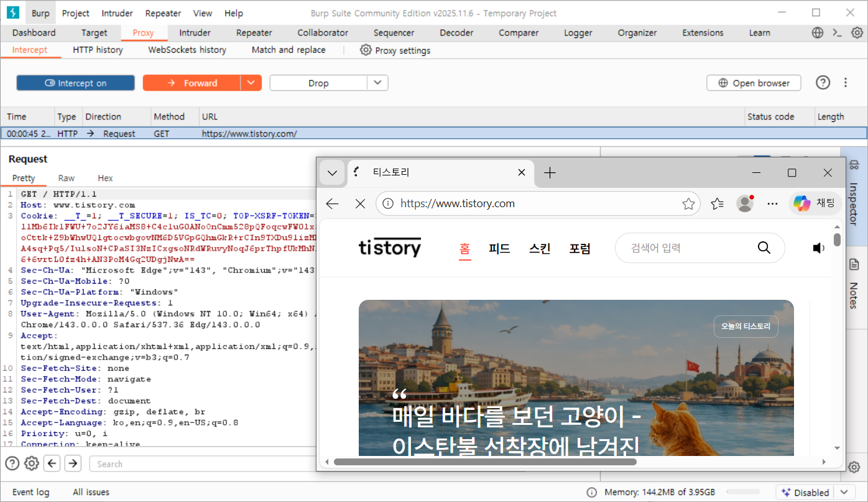868x502 pixels.
Task: Open search settings gear beside request search
Action: click(x=32, y=463)
